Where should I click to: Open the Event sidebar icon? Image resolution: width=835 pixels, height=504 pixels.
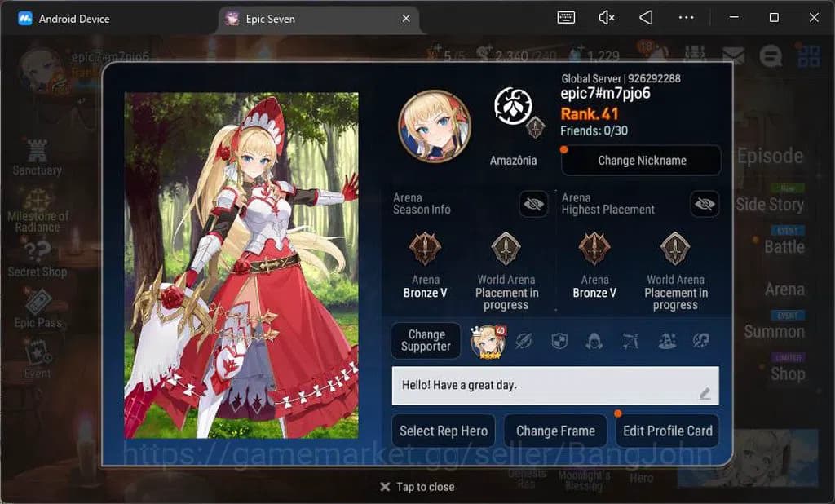tap(38, 360)
